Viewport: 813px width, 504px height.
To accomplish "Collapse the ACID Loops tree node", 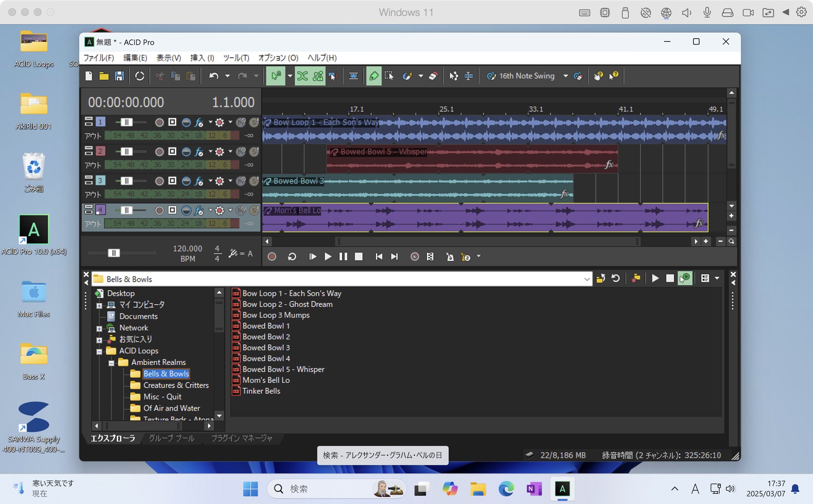I will pyautogui.click(x=99, y=352).
